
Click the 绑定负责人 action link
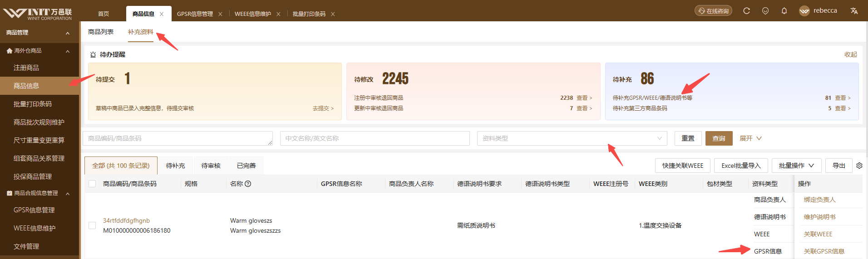pos(819,200)
